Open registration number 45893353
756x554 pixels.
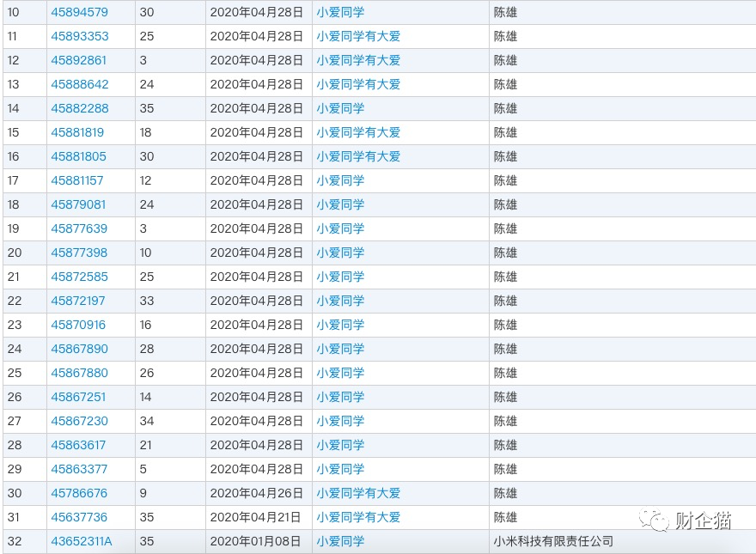point(80,36)
